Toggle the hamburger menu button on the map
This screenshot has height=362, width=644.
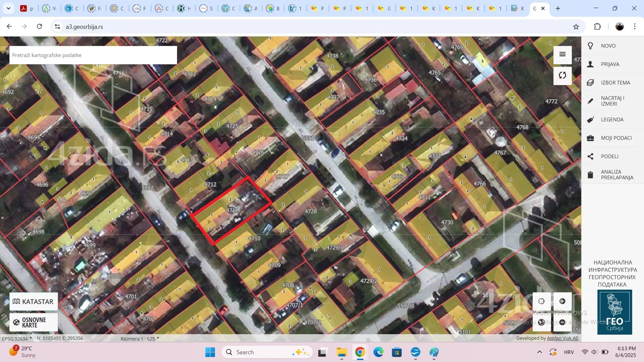(x=562, y=54)
